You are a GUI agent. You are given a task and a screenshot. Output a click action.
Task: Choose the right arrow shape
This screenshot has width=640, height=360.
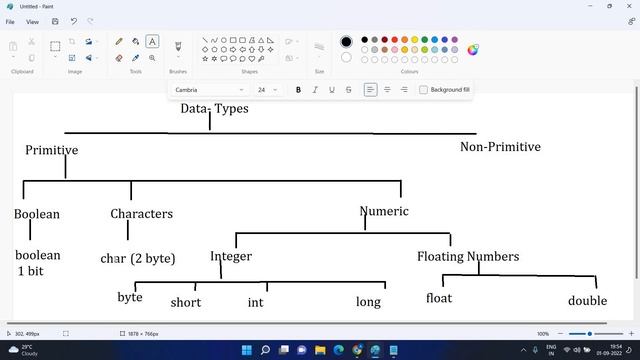233,49
